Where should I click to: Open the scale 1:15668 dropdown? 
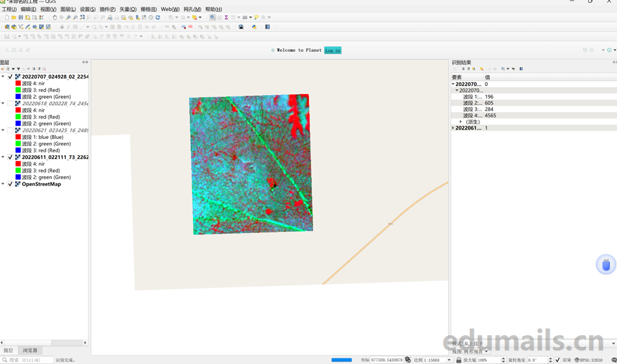(449, 360)
